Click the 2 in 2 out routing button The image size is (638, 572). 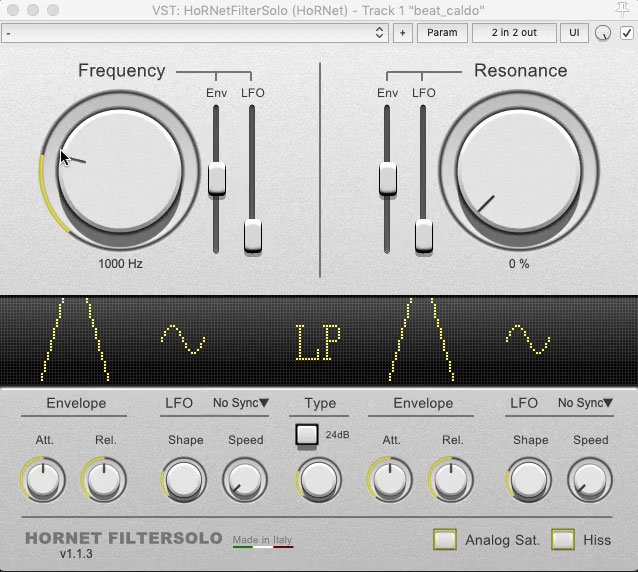[514, 33]
